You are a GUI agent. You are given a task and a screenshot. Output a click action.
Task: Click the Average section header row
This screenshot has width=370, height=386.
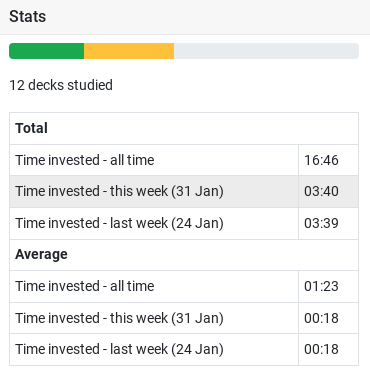[184, 255]
